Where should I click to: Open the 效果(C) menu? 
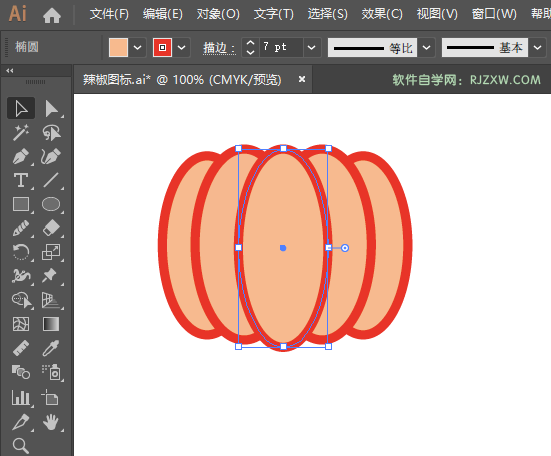[382, 14]
